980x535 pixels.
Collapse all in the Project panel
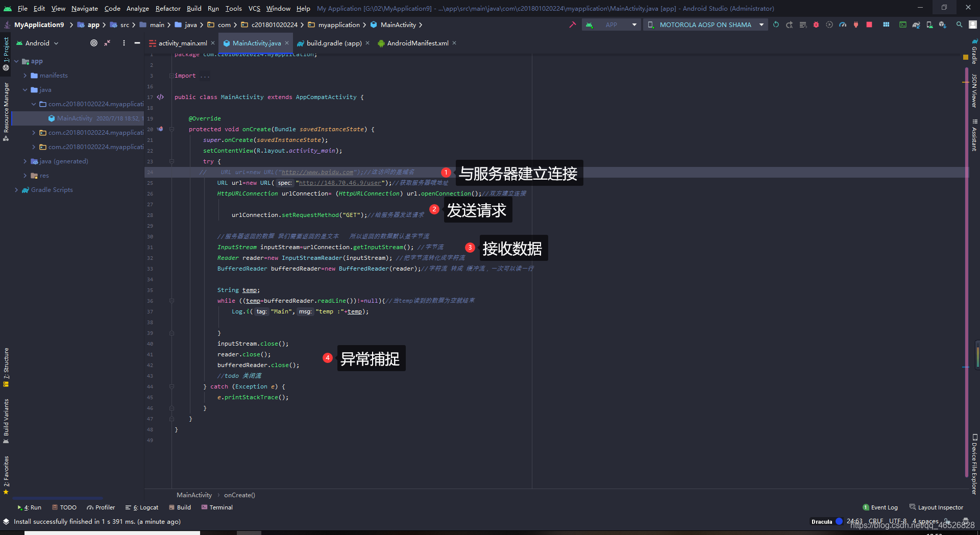coord(107,43)
